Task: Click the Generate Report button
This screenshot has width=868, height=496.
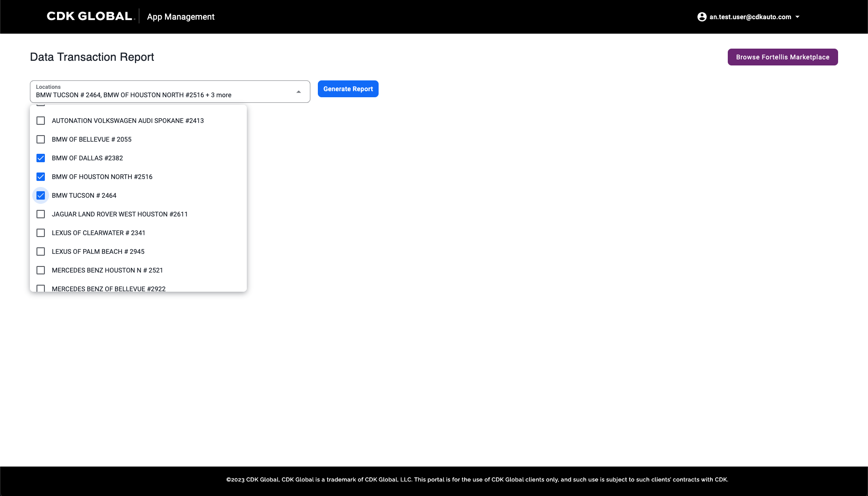Action: point(348,89)
